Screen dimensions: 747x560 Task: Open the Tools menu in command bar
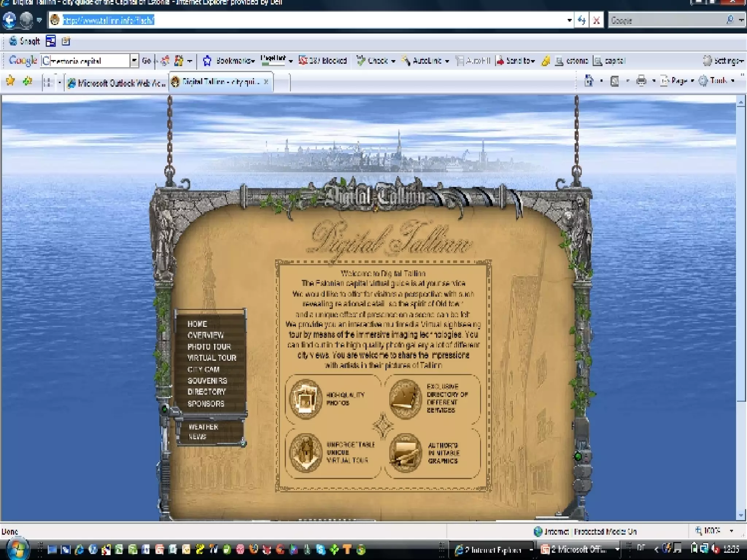pyautogui.click(x=717, y=81)
